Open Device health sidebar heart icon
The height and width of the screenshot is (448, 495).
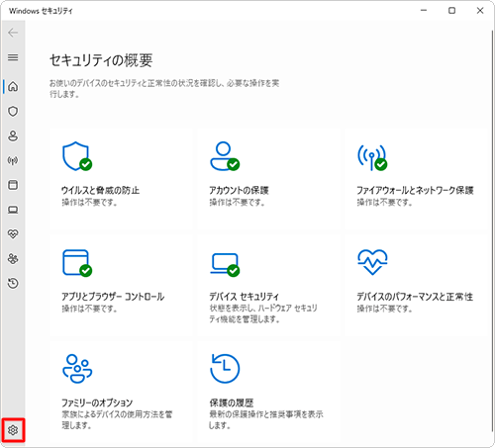[13, 234]
